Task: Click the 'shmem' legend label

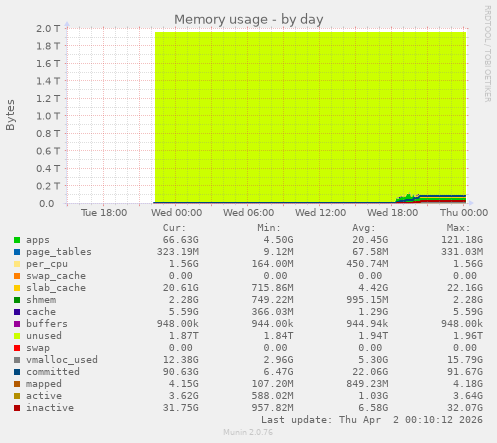Action: 41,300
